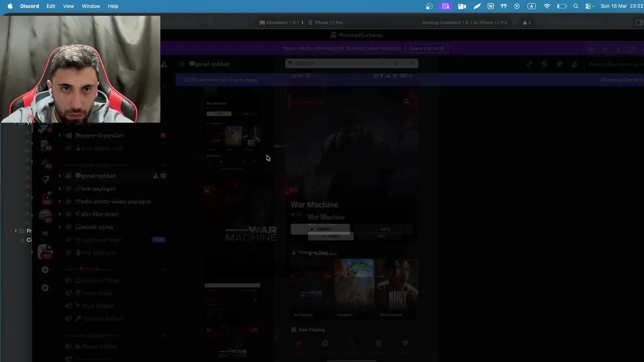Open the Apple menu
Image resolution: width=644 pixels, height=362 pixels.
tap(10, 6)
